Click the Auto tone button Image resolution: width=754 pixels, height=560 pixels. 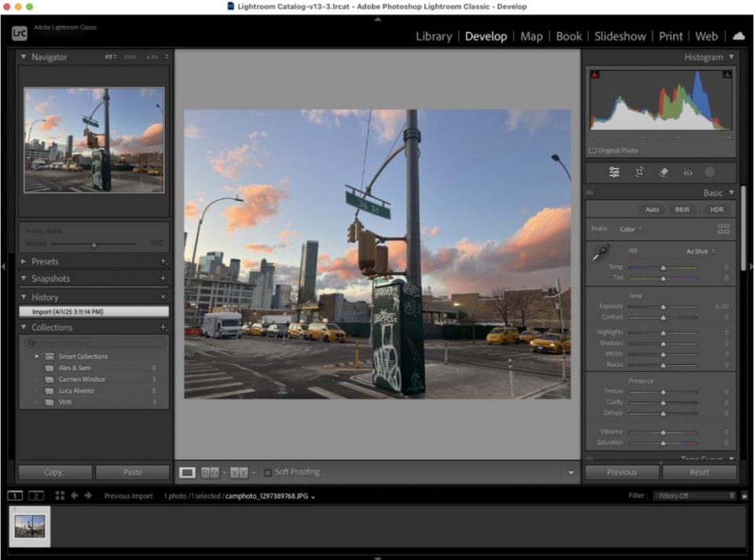[652, 210]
